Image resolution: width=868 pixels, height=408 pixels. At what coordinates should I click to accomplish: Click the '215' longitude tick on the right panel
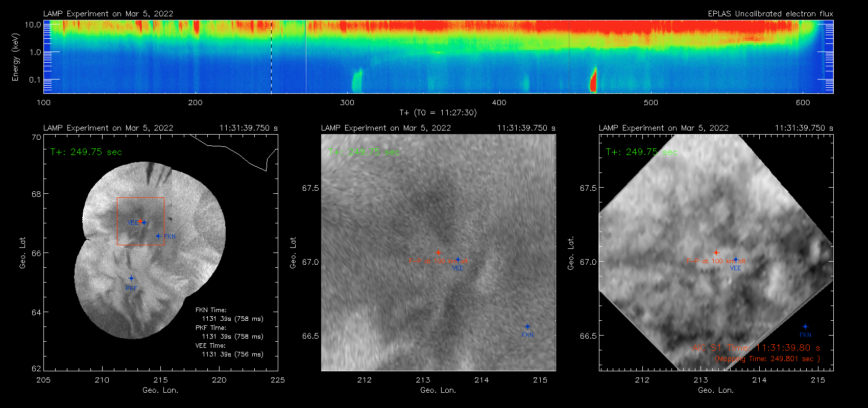[x=818, y=380]
